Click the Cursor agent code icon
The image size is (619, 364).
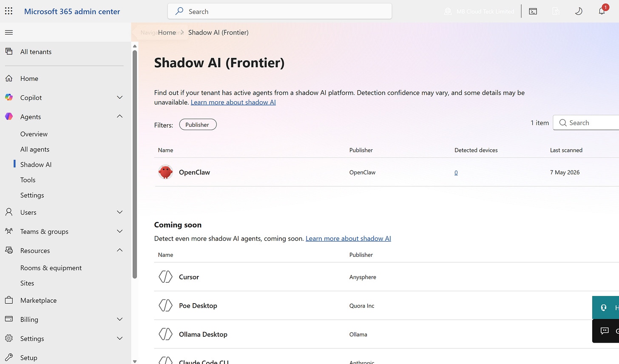[165, 277]
